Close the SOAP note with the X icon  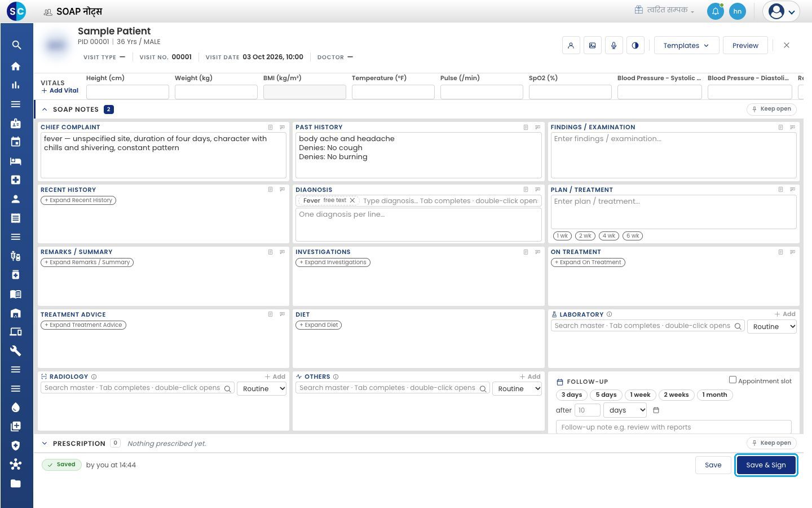pyautogui.click(x=787, y=45)
